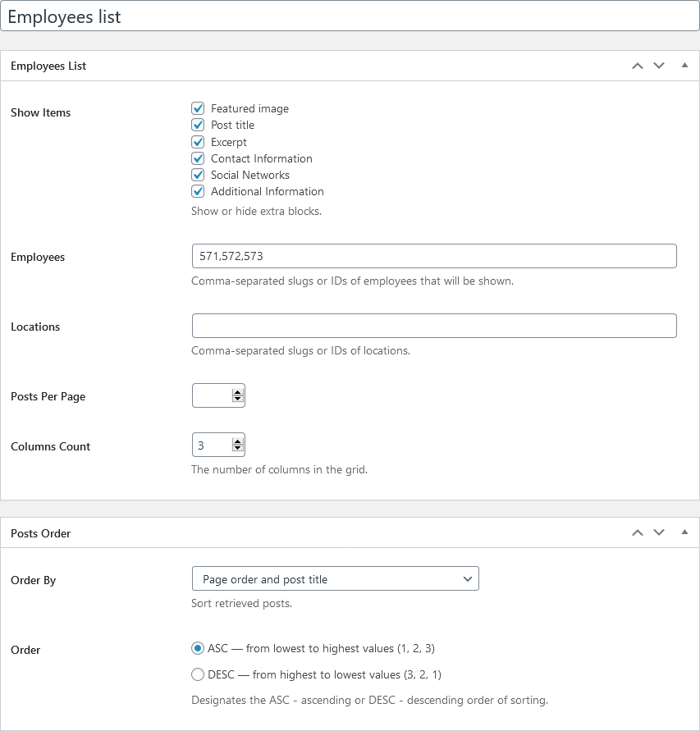700x731 pixels.
Task: Click the Employees list title field
Action: 350,16
